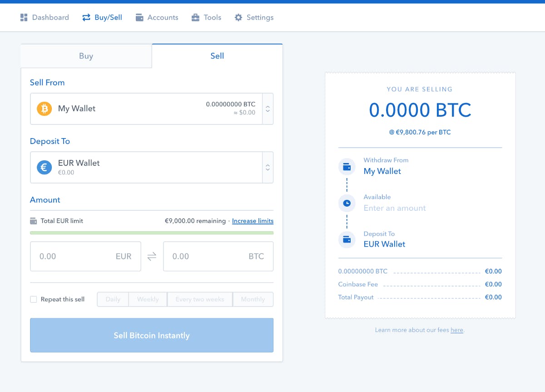Viewport: 545px width, 392px height.
Task: Click the EUR limit progress bar
Action: click(152, 233)
